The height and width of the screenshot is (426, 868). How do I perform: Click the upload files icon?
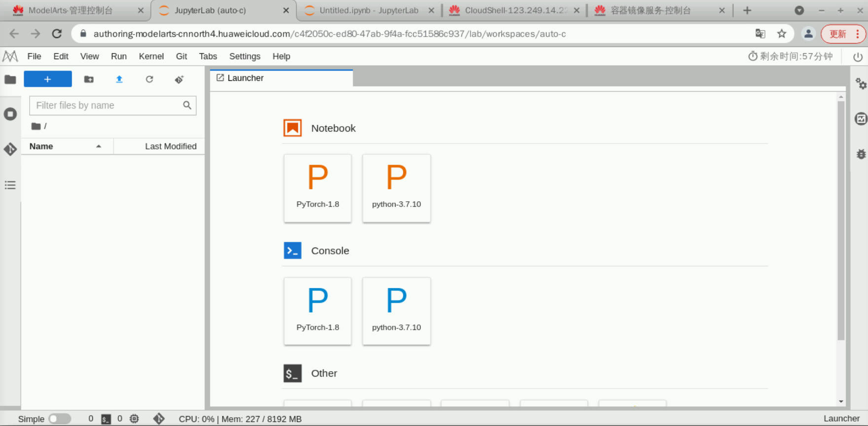[x=119, y=79]
